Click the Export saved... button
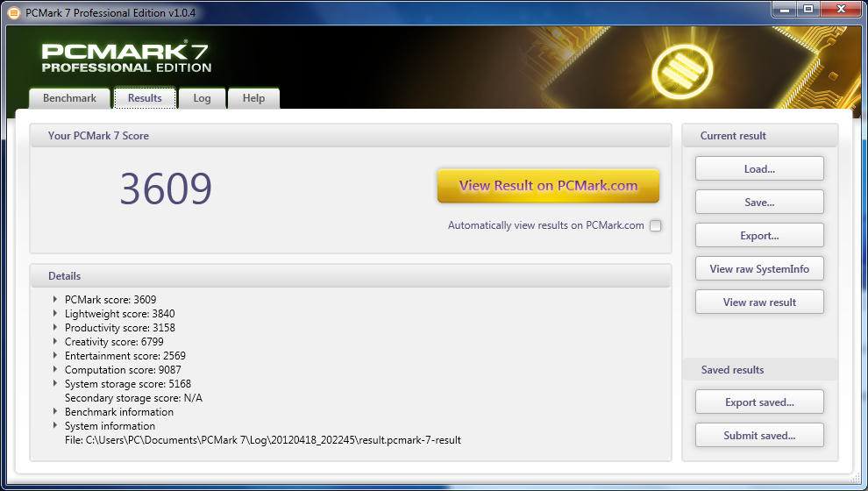The image size is (868, 491). click(x=759, y=402)
